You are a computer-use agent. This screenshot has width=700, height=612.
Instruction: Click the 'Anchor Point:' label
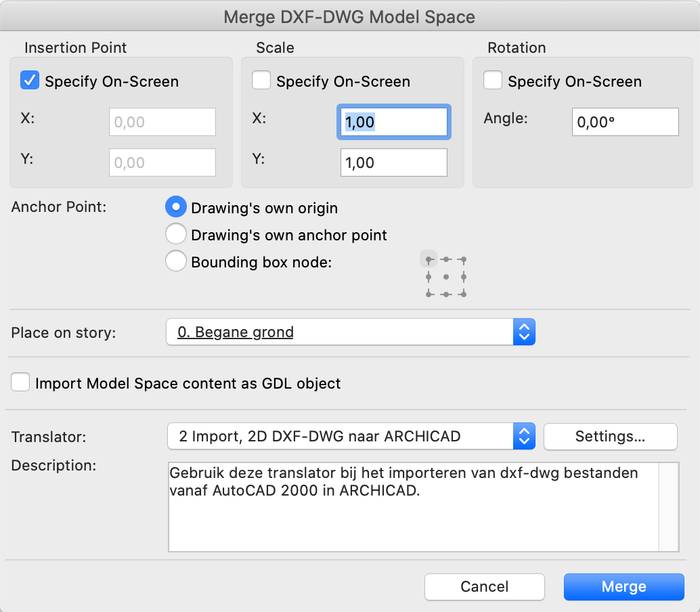[x=59, y=207]
